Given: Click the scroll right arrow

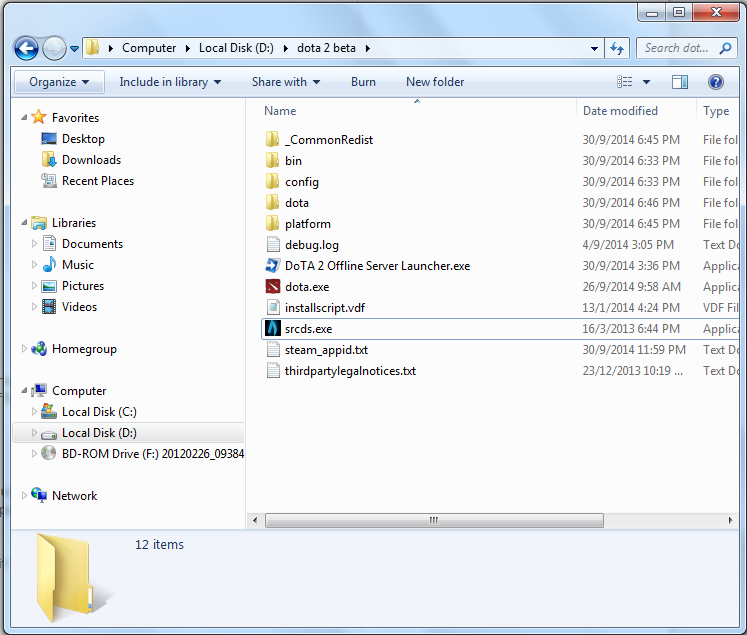Looking at the screenshot, I should 730,520.
